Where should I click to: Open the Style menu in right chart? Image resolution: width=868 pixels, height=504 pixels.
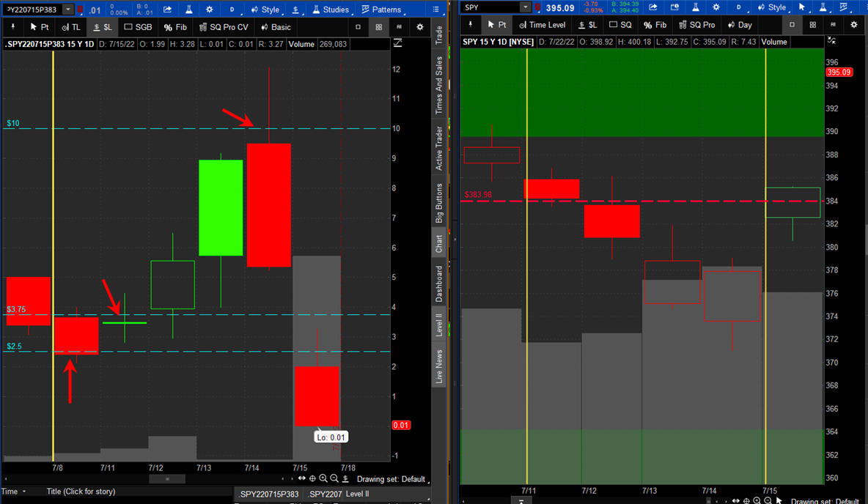(x=772, y=7)
